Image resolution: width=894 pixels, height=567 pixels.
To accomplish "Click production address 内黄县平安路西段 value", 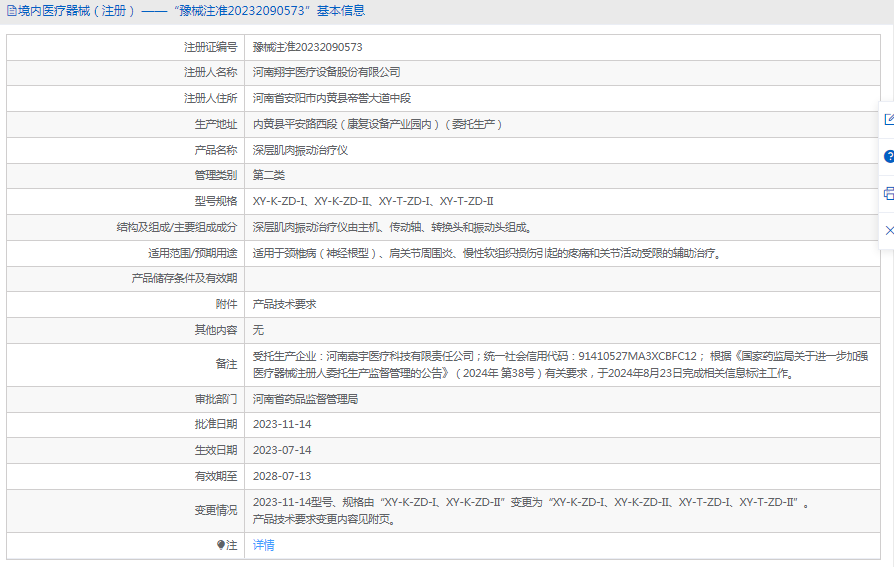I will click(x=377, y=124).
